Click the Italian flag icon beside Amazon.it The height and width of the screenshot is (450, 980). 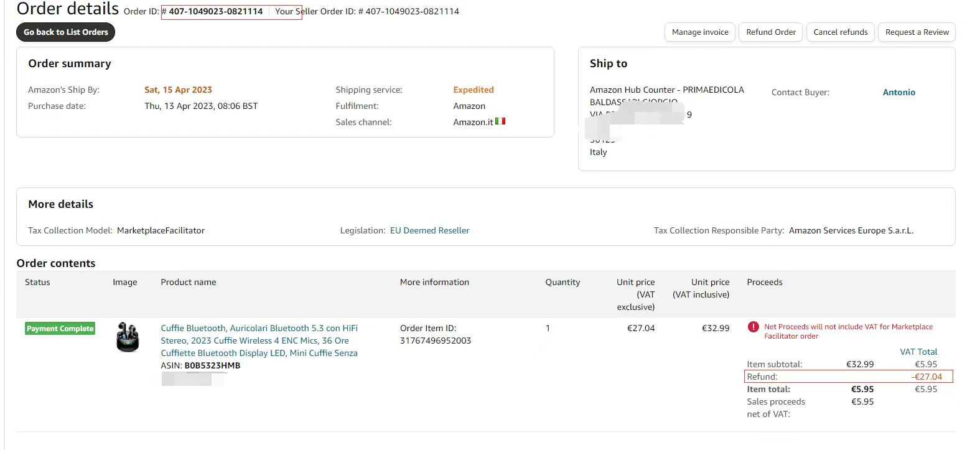[500, 121]
